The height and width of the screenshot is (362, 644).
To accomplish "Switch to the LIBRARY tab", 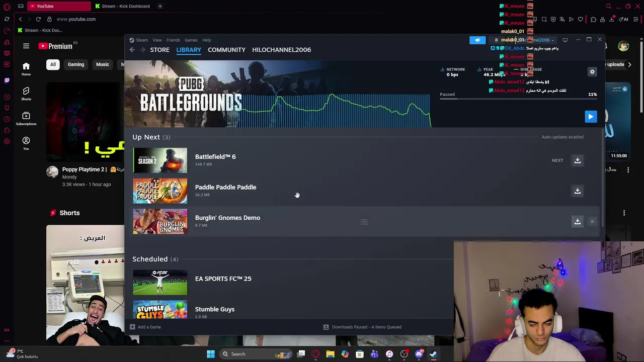I will point(189,50).
